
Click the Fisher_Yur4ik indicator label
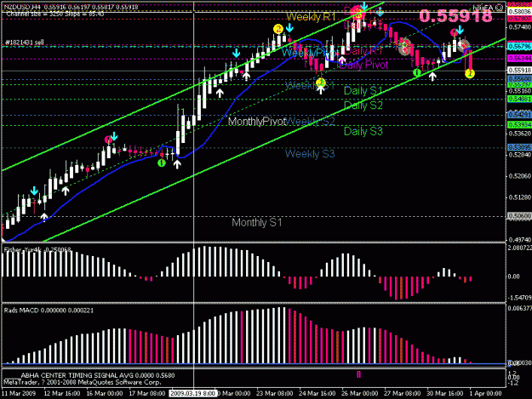tap(37, 250)
